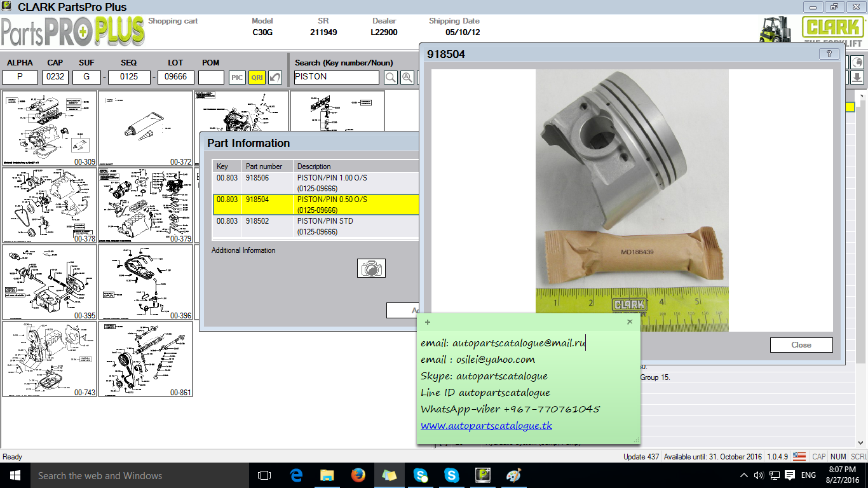The image size is (868, 488).
Task: Close the green sticky note
Action: point(630,322)
